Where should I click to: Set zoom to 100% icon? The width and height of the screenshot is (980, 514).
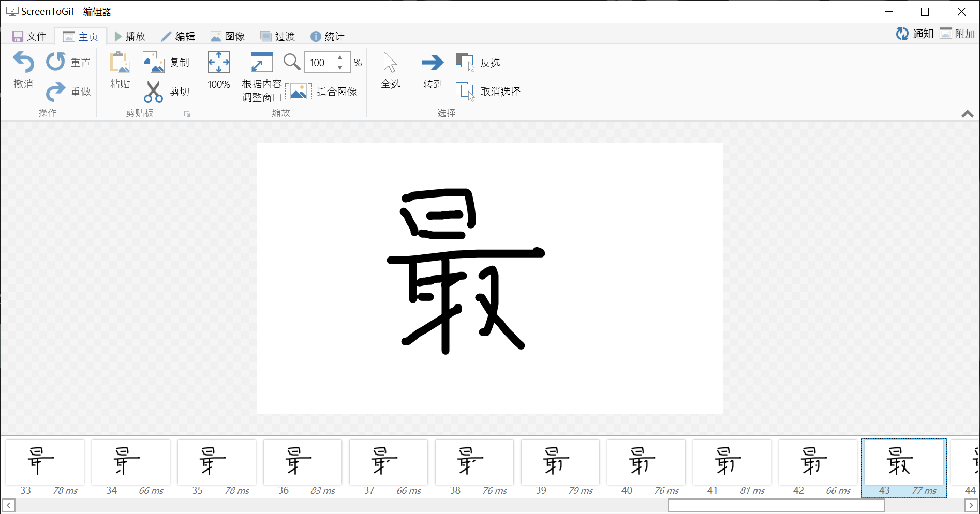pyautogui.click(x=219, y=62)
